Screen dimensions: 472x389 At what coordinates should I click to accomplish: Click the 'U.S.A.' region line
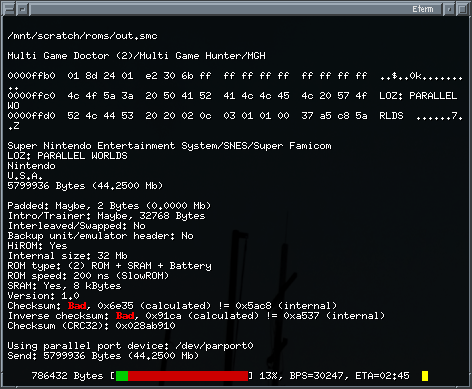(x=25, y=176)
